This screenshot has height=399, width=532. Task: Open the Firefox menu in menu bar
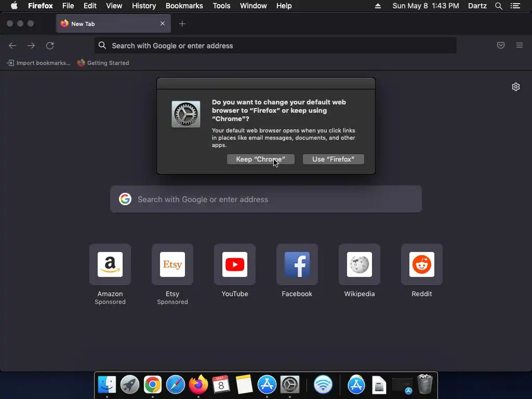41,6
